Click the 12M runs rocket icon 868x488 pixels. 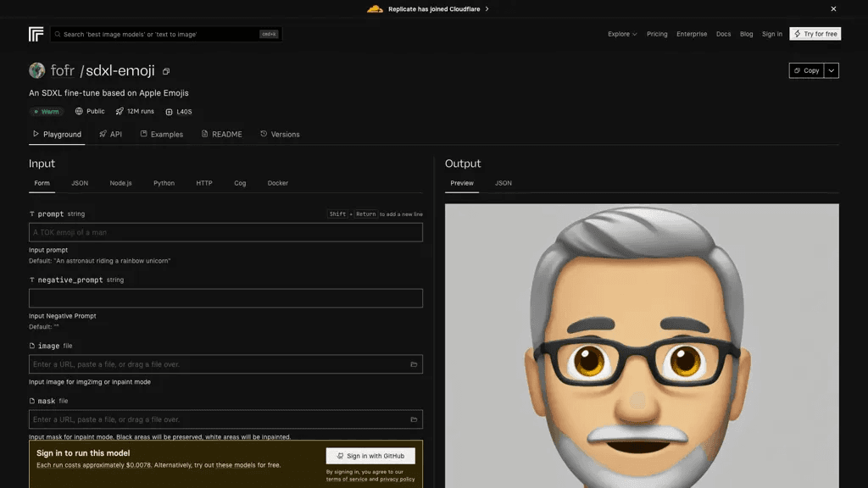tap(120, 111)
